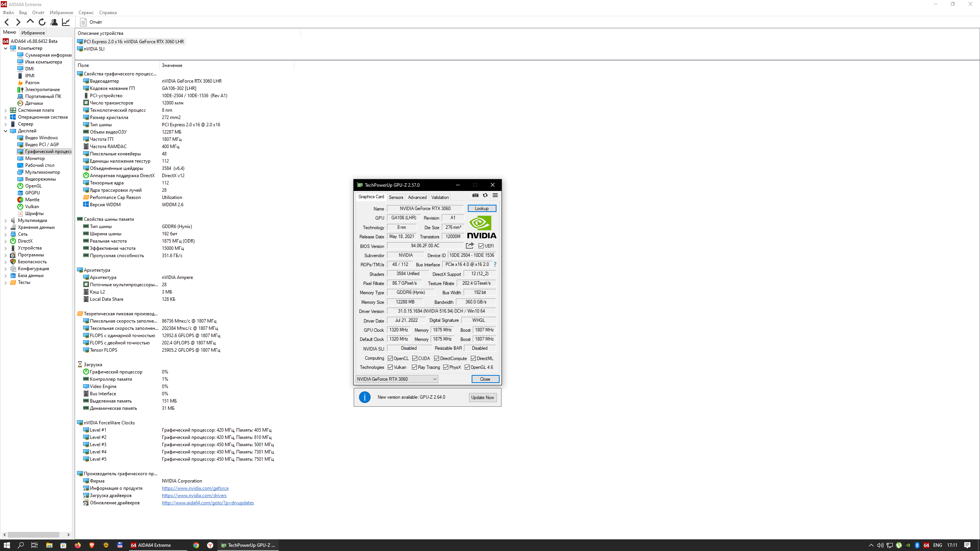This screenshot has width=980, height=551.
Task: Collapse the Дисплей tree node
Action: (x=5, y=131)
